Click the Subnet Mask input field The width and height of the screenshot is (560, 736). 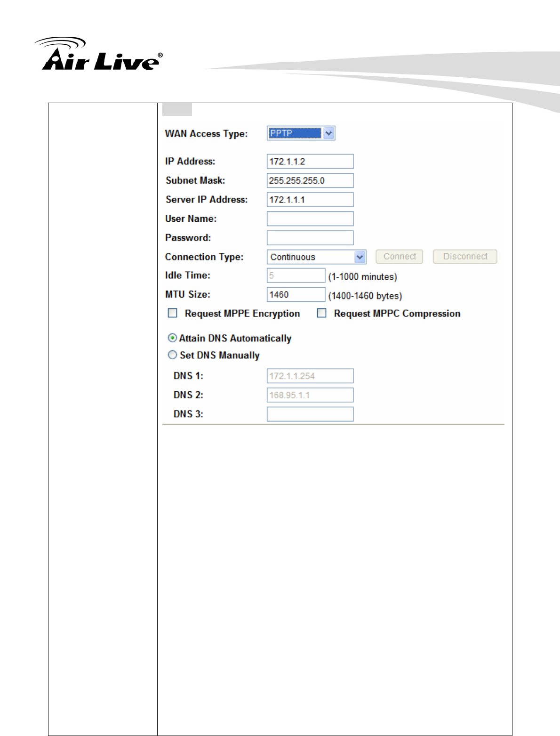[x=310, y=180]
